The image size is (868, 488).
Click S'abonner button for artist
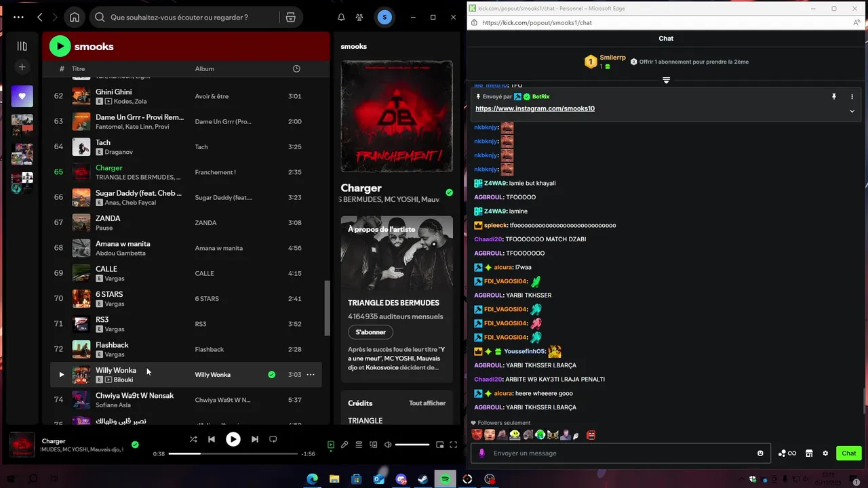coord(371,332)
